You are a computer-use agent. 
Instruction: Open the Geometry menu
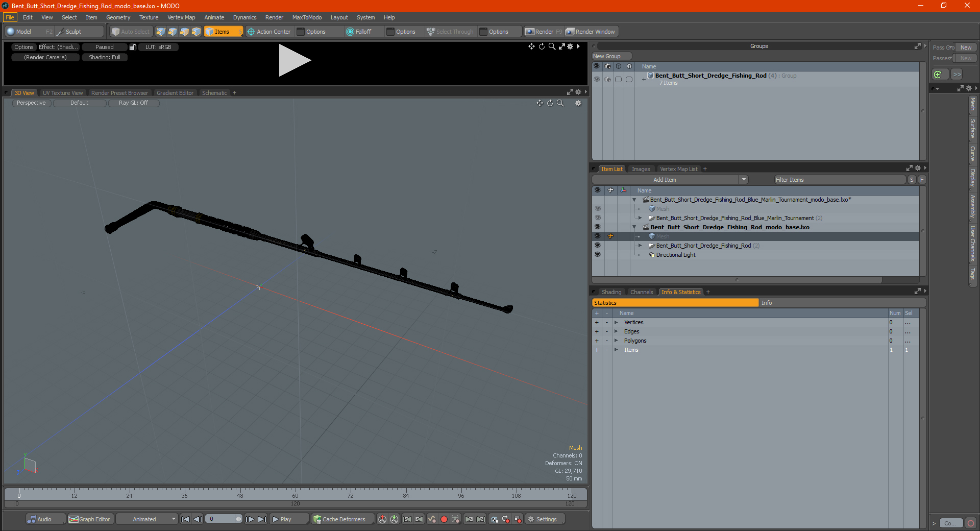(118, 17)
